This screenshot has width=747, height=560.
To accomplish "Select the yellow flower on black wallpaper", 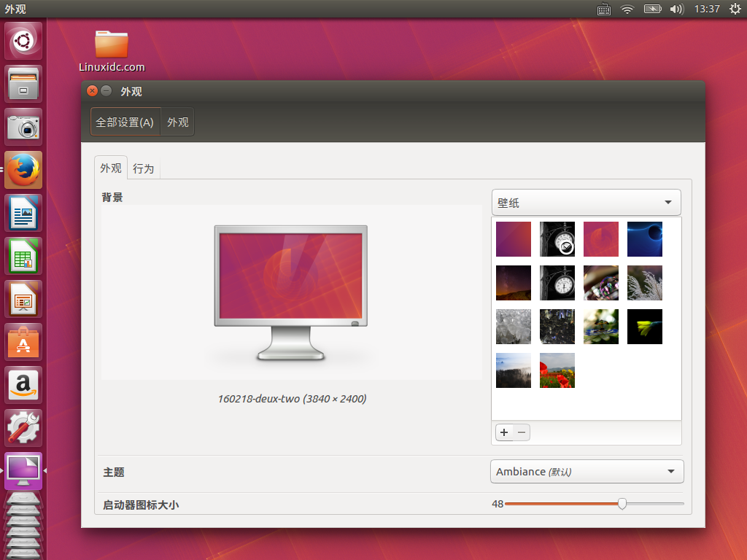I will click(x=645, y=327).
